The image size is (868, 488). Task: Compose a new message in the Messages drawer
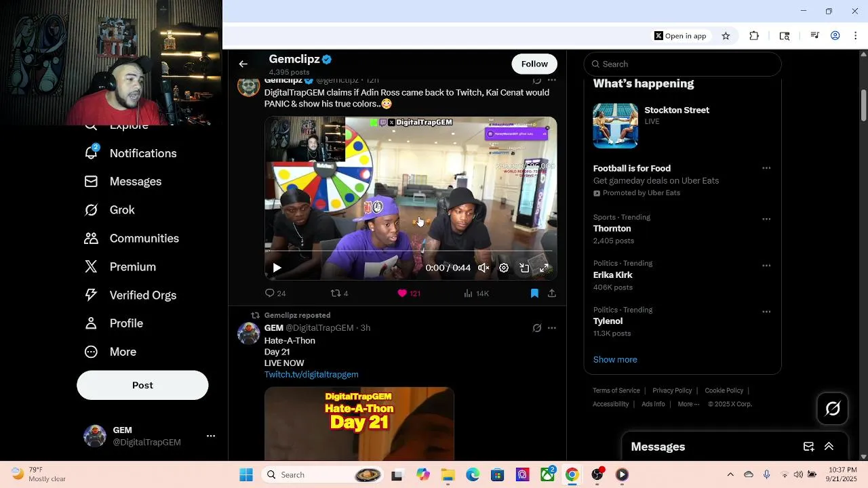pyautogui.click(x=808, y=447)
